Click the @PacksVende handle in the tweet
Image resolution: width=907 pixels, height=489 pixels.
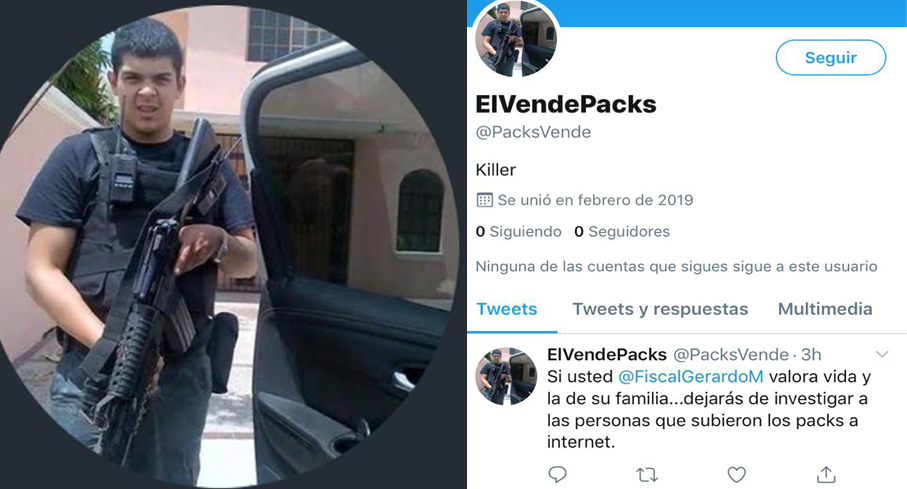(731, 354)
